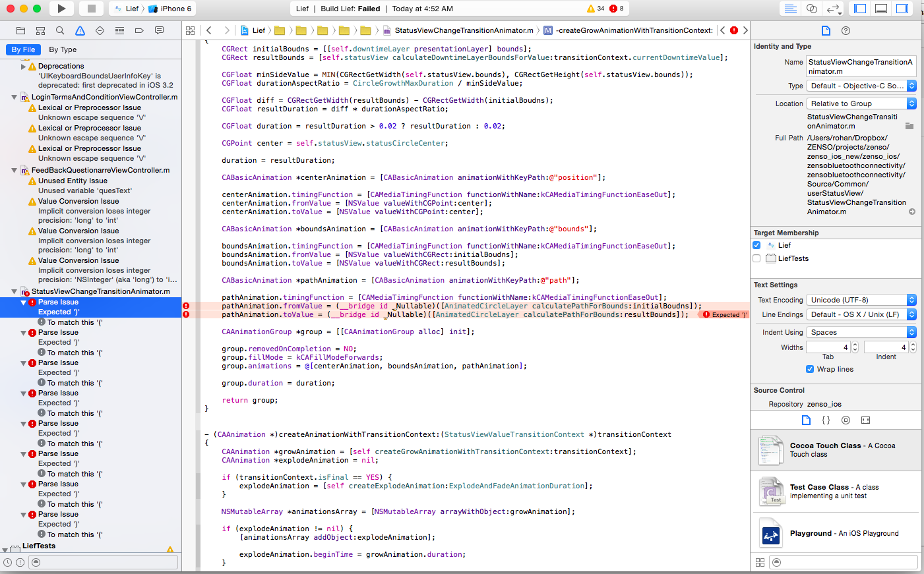Screen dimensions: 924x574
Task: Toggle the navigator panel visibility
Action: pos(860,9)
